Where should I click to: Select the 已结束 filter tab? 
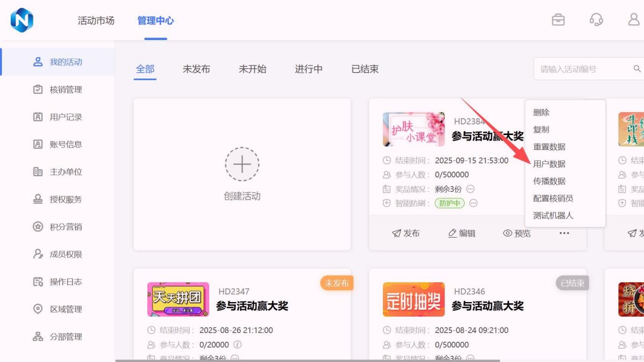pos(365,69)
